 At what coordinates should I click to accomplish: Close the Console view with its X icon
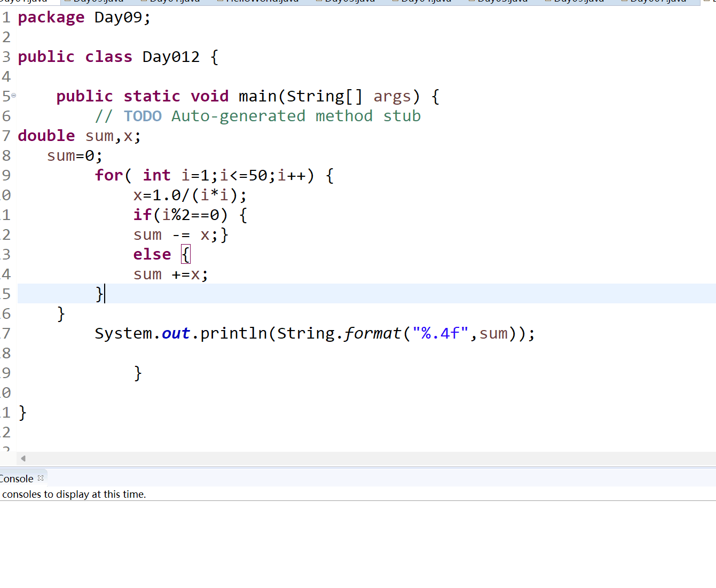click(41, 478)
